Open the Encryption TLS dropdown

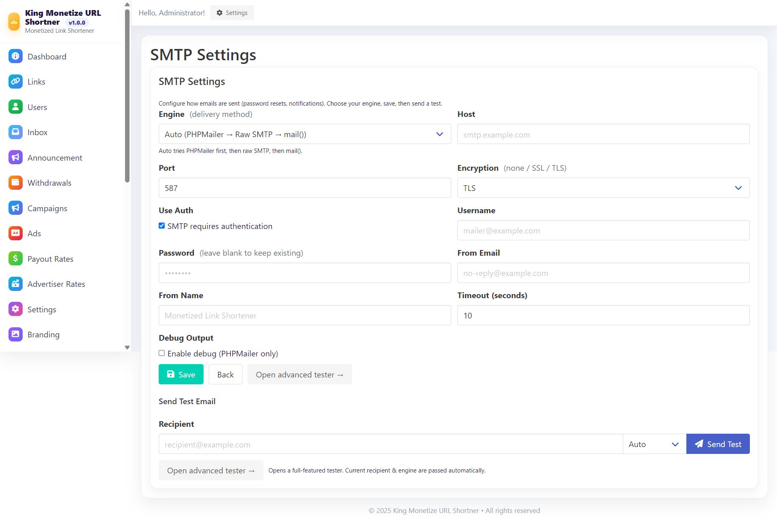tap(603, 188)
